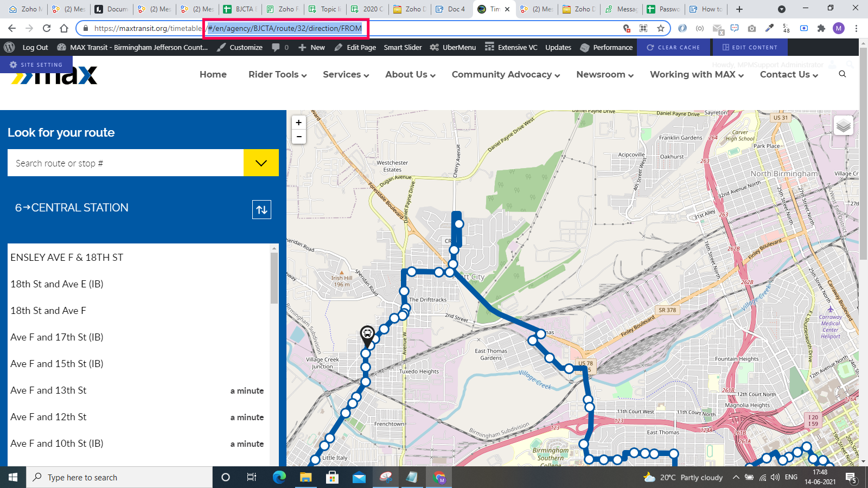This screenshot has width=868, height=488.
Task: Click the QR code icon in address bar
Action: coord(643,28)
